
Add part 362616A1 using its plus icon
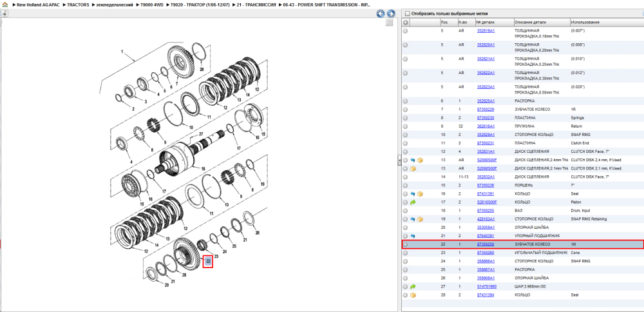pyautogui.click(x=405, y=126)
